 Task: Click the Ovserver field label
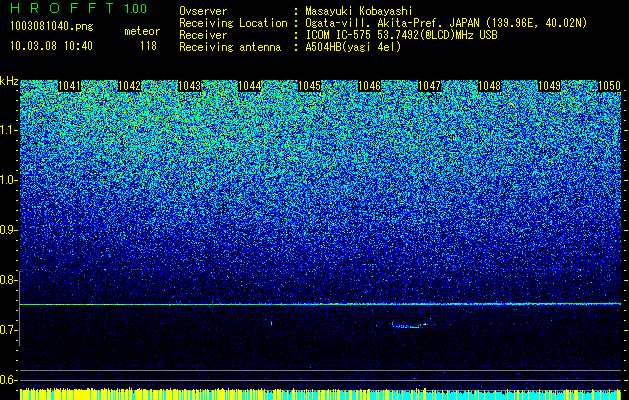pos(203,11)
